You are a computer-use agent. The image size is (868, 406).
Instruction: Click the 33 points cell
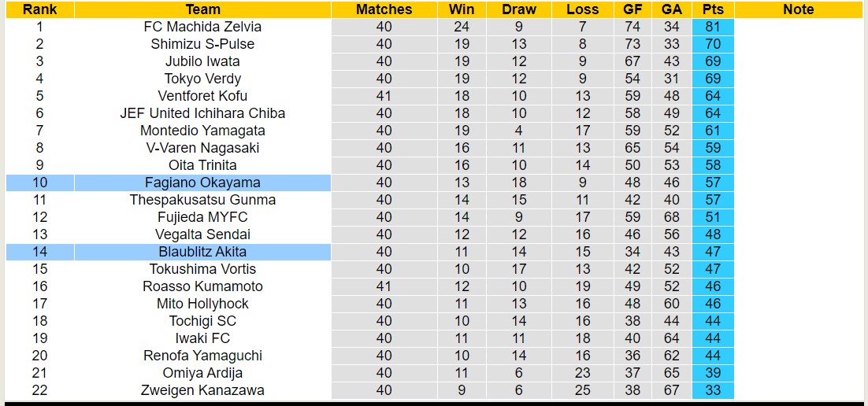click(713, 390)
